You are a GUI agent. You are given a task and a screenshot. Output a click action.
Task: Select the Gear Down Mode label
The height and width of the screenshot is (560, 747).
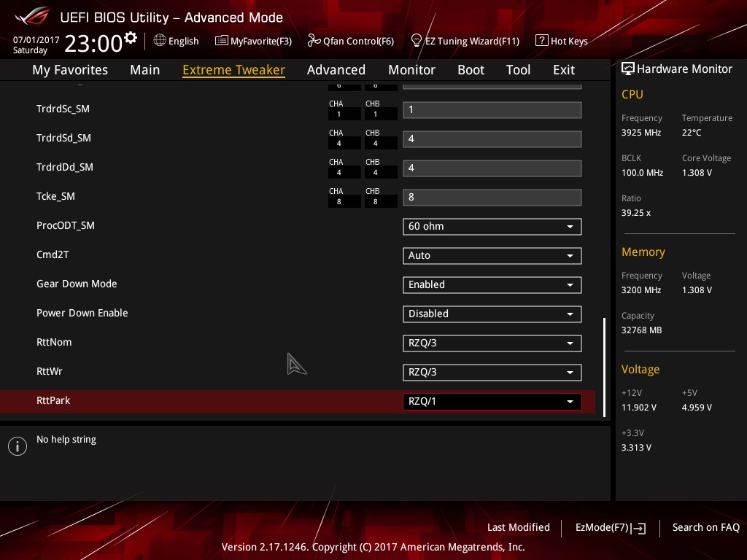[x=77, y=284]
